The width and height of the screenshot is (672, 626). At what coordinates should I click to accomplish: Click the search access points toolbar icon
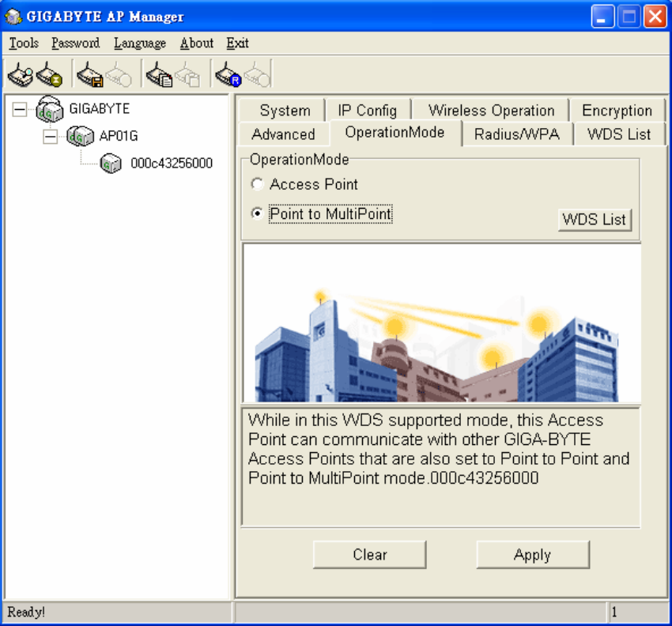point(20,74)
